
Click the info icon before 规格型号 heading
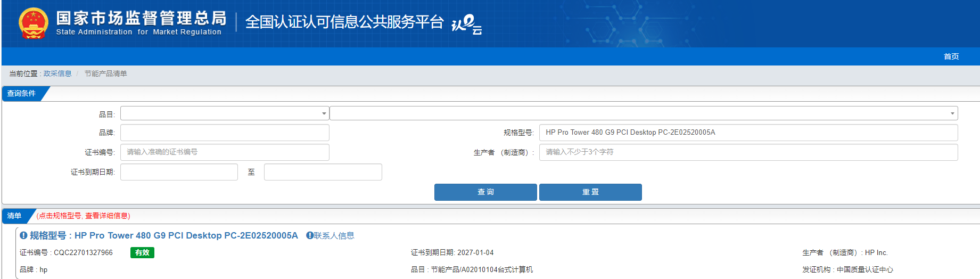(23, 235)
